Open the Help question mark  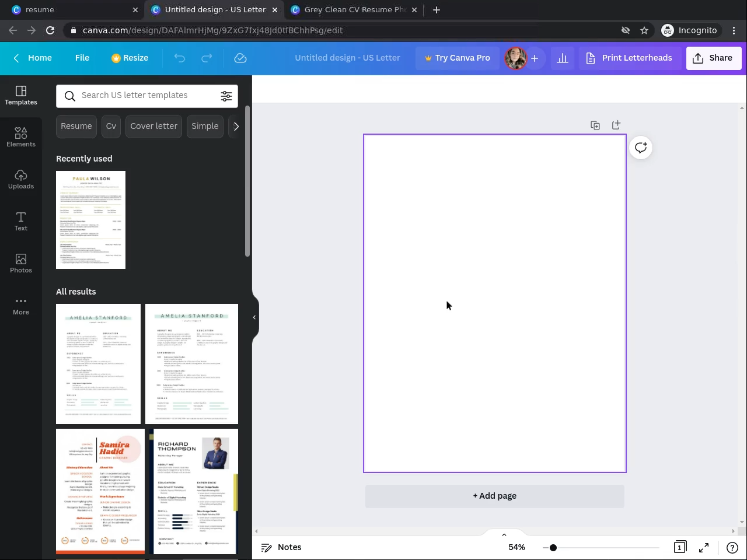732,547
